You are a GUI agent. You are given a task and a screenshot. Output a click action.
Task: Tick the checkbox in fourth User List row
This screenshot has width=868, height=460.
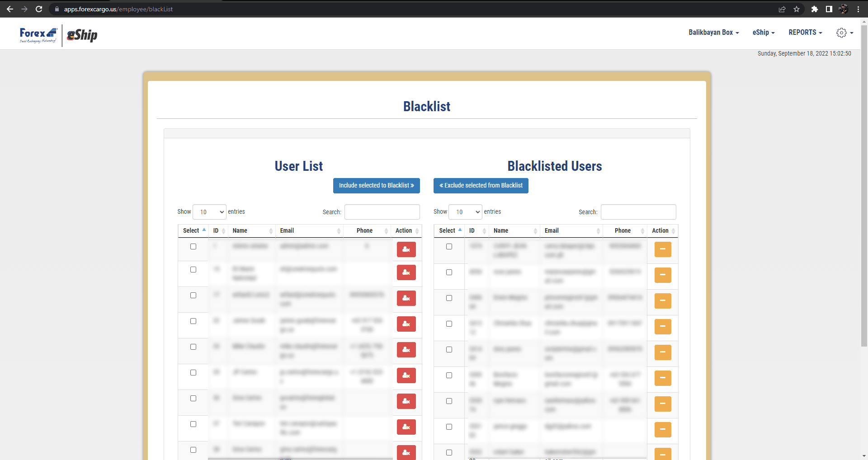click(x=193, y=321)
